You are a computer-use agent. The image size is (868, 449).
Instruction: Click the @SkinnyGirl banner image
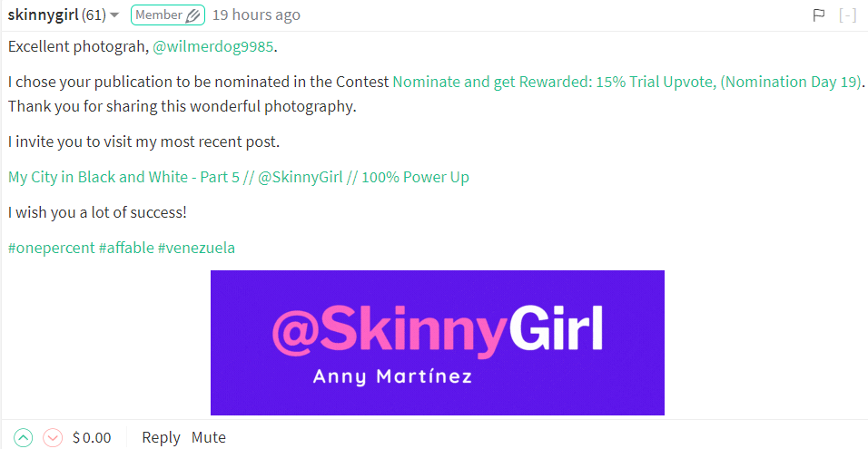tap(437, 343)
